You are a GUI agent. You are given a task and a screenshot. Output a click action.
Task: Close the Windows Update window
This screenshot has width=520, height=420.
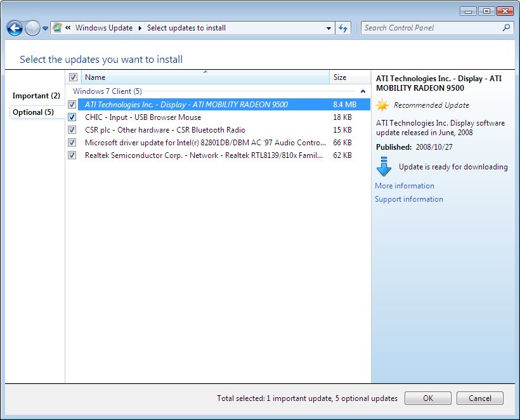click(x=505, y=11)
